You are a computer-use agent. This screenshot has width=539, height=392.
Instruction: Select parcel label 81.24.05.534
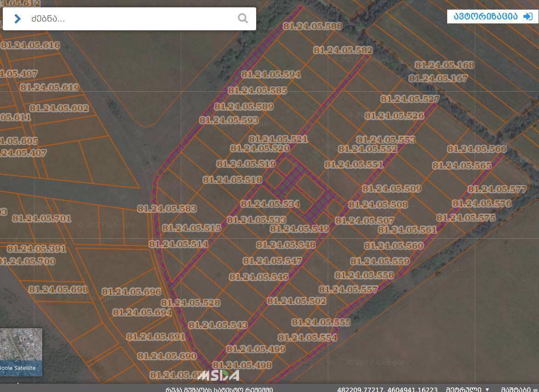[x=270, y=204]
